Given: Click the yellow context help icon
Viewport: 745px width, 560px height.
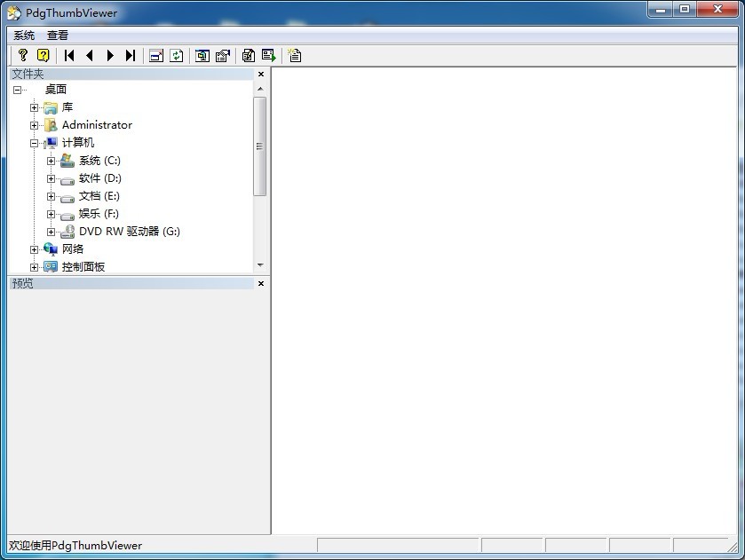Looking at the screenshot, I should 43,55.
